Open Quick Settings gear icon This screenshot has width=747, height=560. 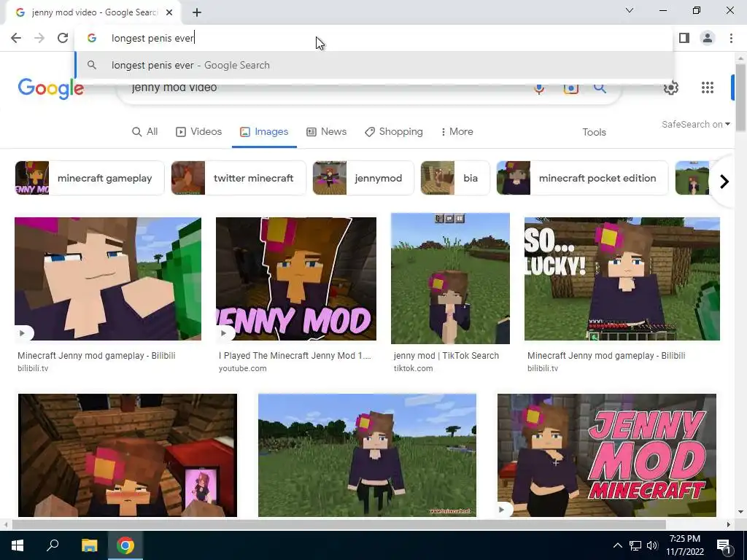tap(671, 87)
